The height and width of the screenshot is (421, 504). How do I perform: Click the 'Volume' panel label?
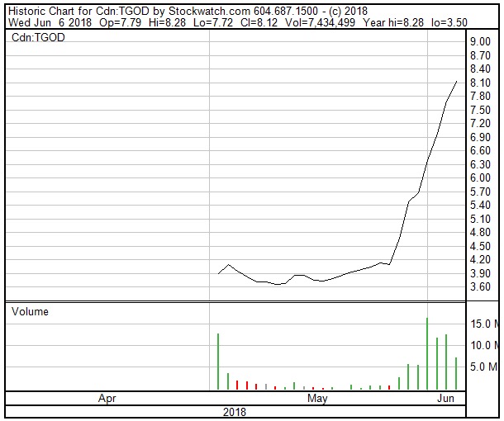point(30,311)
